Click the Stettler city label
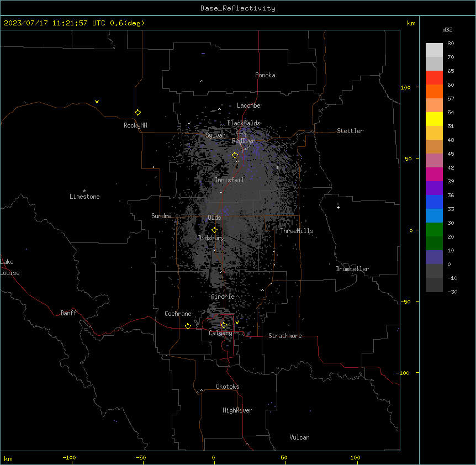The width and height of the screenshot is (476, 465). tap(350, 131)
